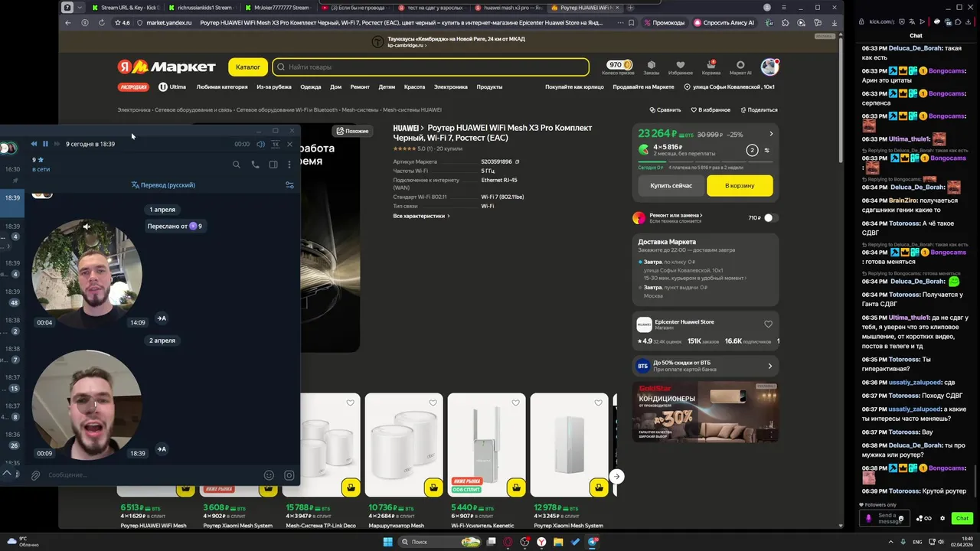Close the Telegram audio player bar

point(290,144)
